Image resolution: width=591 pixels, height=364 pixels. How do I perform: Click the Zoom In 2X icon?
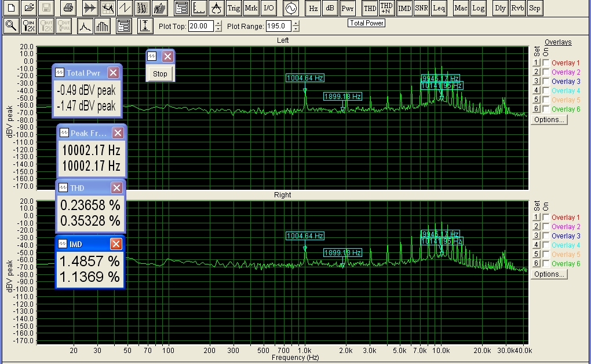pos(28,26)
